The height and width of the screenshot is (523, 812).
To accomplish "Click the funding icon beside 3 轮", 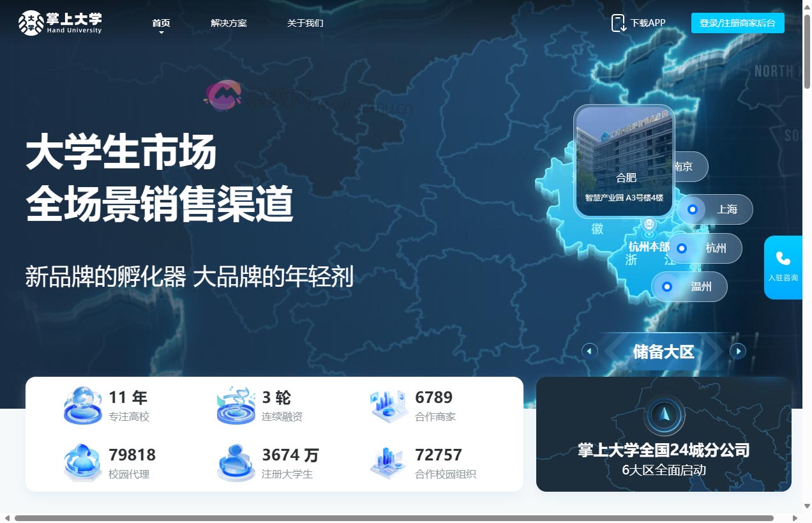I will (x=236, y=406).
